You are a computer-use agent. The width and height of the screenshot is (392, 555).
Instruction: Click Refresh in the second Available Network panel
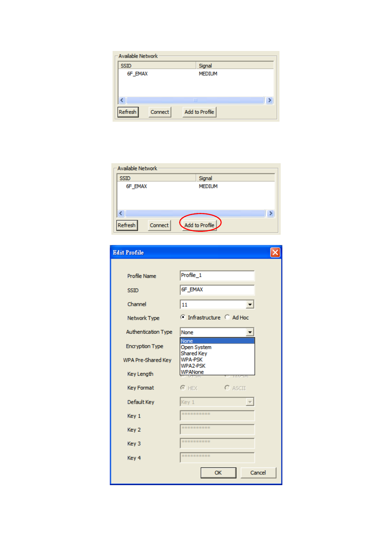coord(127,225)
